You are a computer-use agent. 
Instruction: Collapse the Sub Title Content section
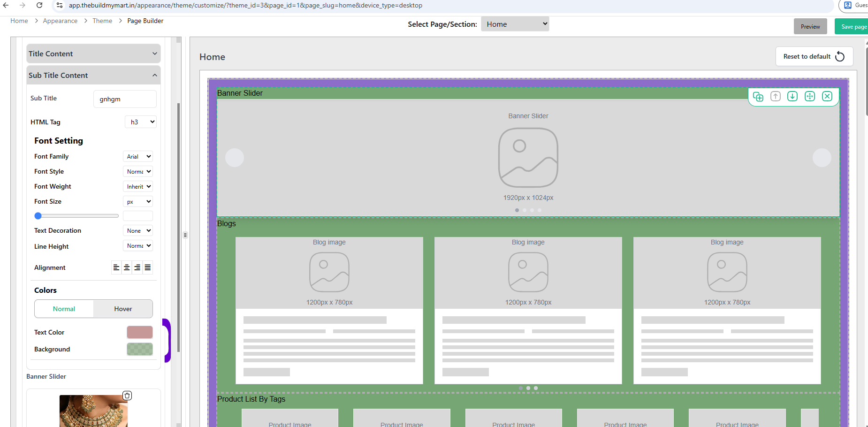coord(93,75)
